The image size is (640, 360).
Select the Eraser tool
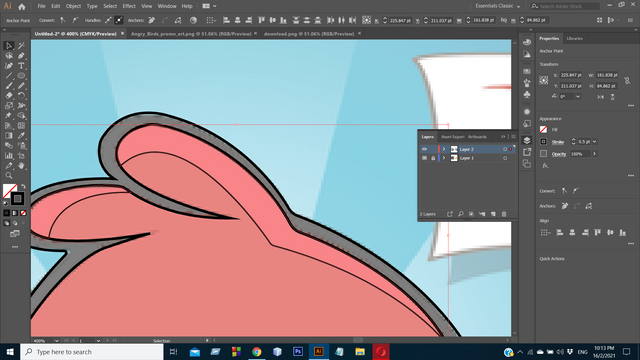(x=9, y=96)
